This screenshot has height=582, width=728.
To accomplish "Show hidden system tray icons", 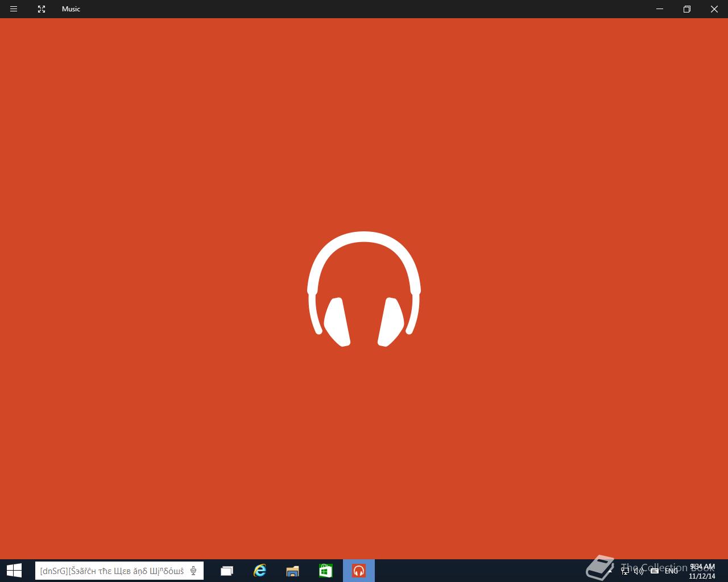I will tap(611, 571).
